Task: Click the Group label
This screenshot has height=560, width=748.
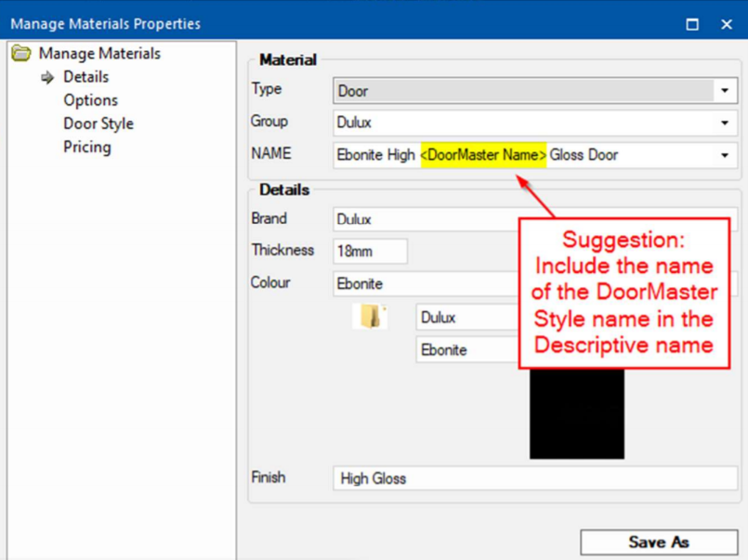Action: click(x=269, y=121)
